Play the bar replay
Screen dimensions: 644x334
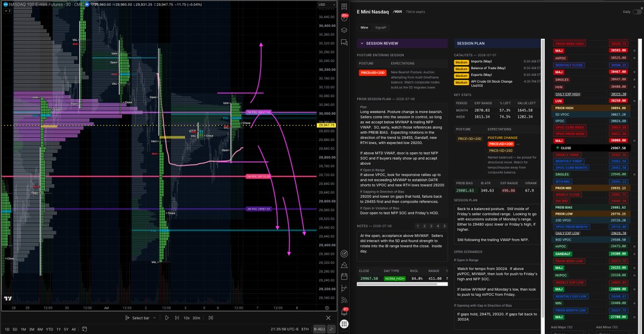pos(167,318)
